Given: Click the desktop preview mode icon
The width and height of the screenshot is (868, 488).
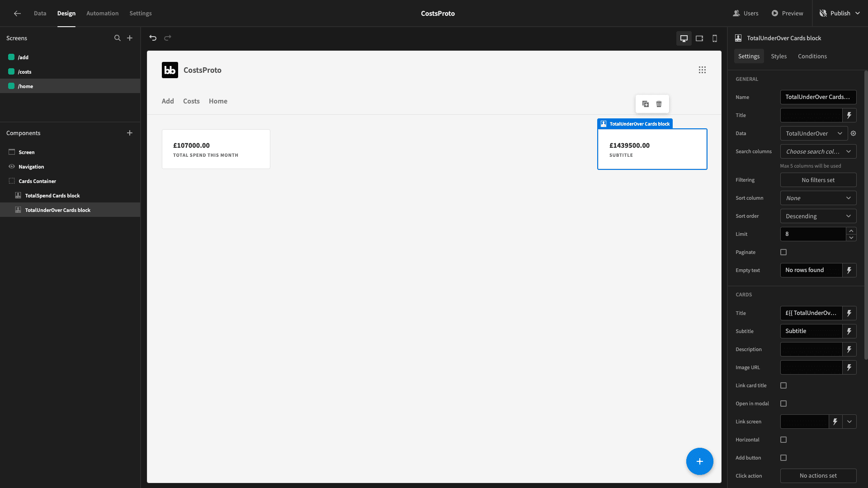Looking at the screenshot, I should 684,38.
